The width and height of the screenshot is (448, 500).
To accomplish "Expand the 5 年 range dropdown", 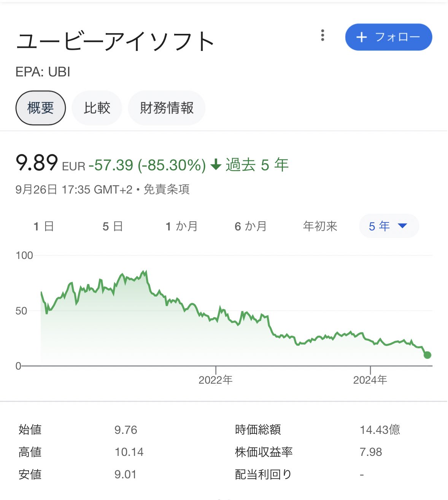I will point(389,226).
